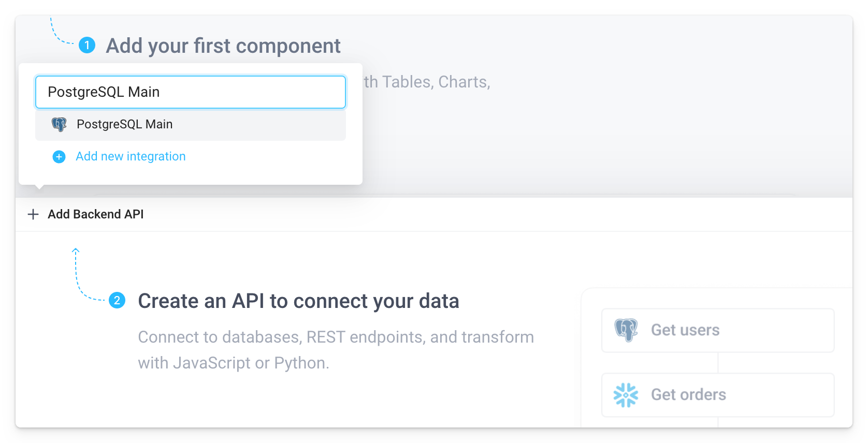Click the Create an API to connect your data heading
This screenshot has width=868, height=443.
[x=298, y=301]
